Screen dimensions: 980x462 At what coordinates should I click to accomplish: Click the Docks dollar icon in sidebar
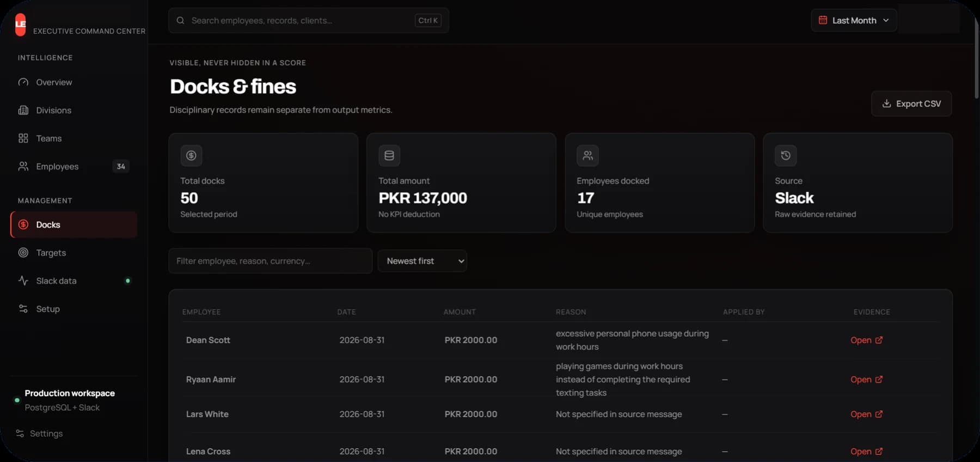[23, 224]
